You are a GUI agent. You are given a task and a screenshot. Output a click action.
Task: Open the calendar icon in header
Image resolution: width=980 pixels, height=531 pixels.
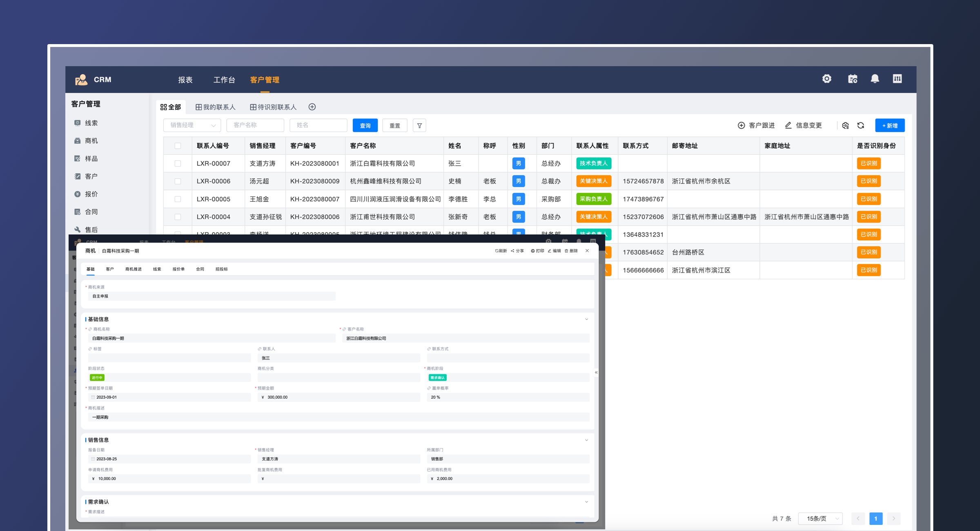(853, 79)
